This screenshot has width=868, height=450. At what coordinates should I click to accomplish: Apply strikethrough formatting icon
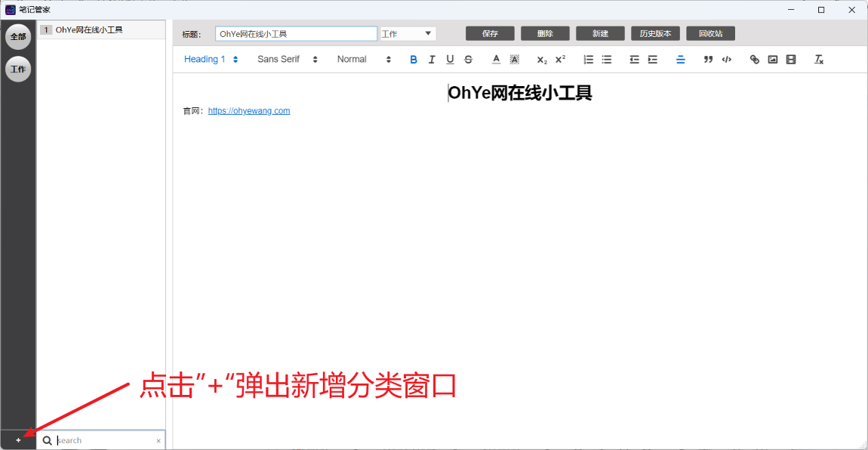tap(468, 60)
